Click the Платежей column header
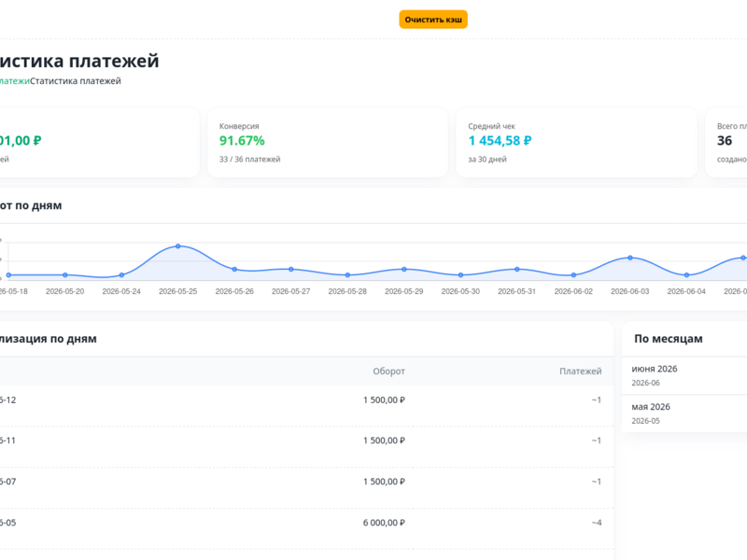 tap(580, 371)
